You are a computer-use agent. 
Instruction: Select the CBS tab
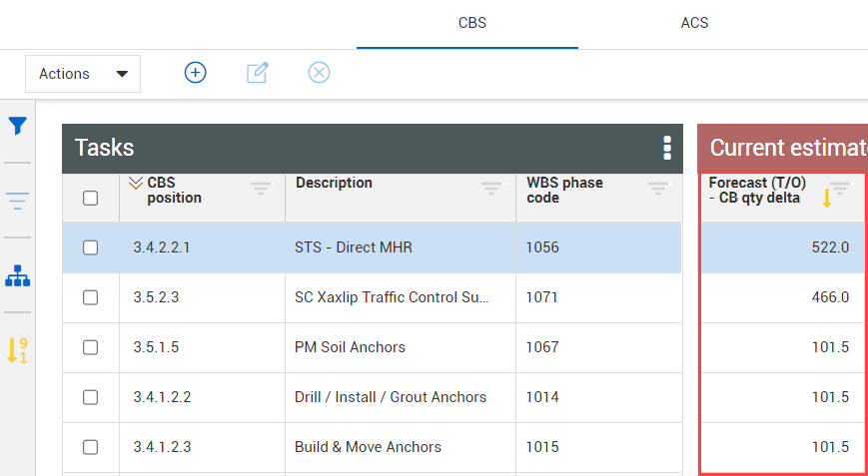pos(472,23)
